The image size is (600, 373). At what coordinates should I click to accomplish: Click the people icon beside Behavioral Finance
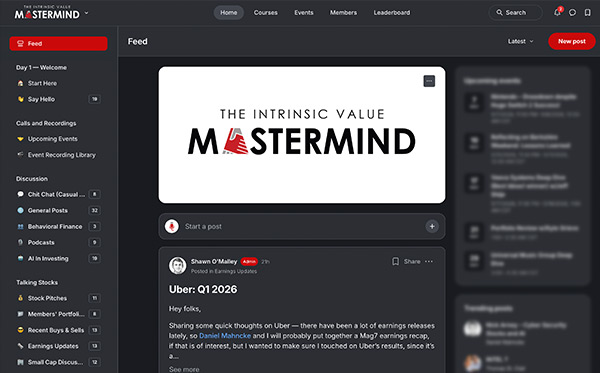[20, 226]
